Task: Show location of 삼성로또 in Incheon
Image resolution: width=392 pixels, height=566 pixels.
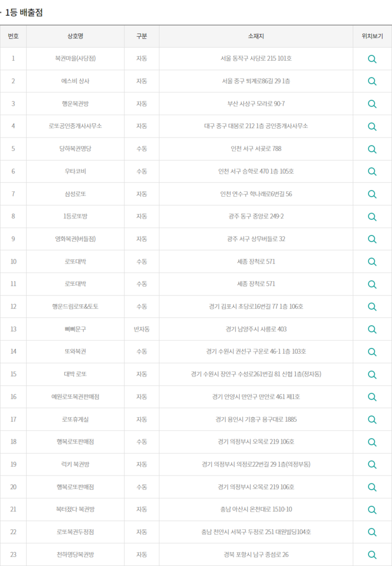Action: [372, 194]
